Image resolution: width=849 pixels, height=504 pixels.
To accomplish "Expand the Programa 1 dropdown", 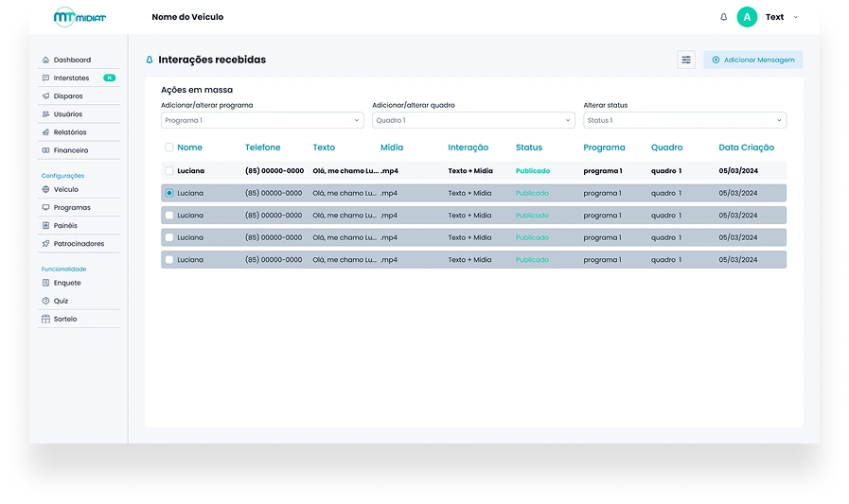I will click(262, 120).
